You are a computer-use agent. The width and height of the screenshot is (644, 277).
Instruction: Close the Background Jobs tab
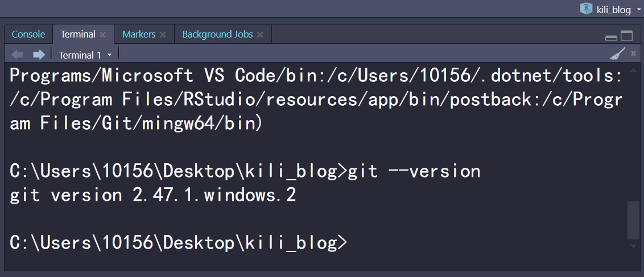pos(260,35)
